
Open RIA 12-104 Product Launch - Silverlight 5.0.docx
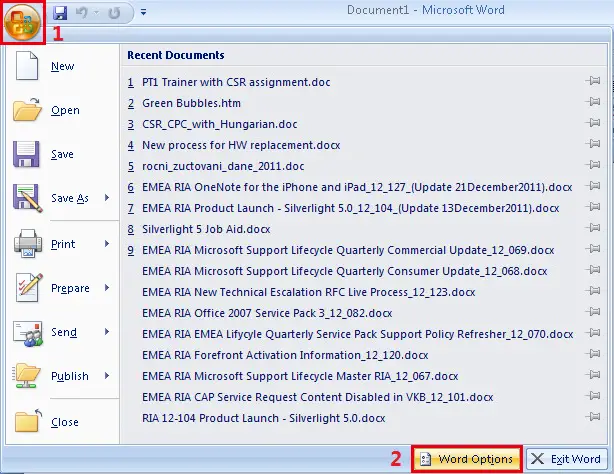pos(264,418)
